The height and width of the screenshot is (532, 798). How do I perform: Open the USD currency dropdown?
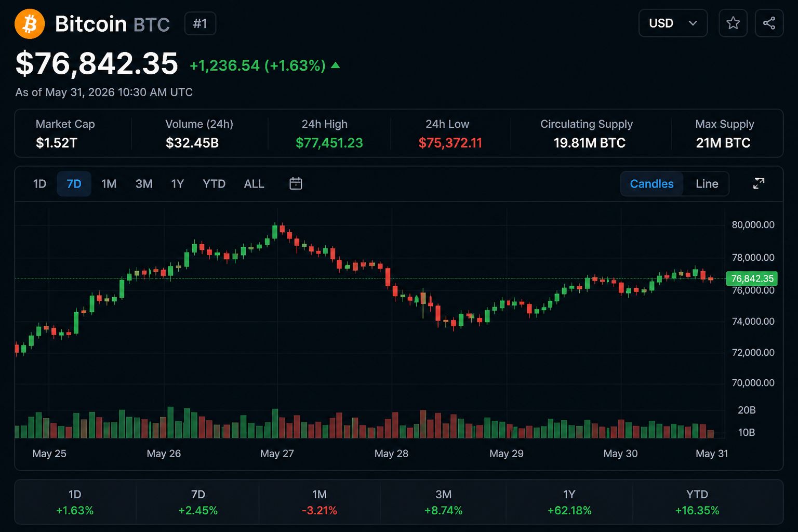pos(673,23)
